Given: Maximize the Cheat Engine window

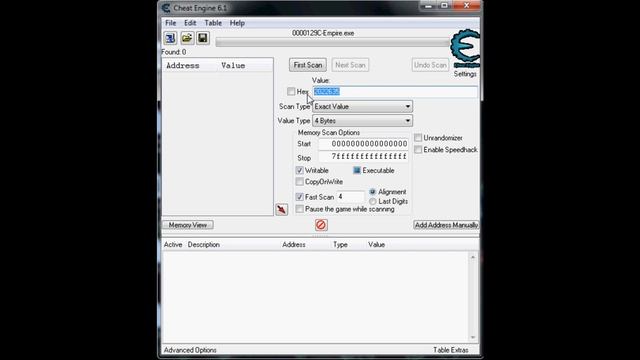Looking at the screenshot, I should pos(444,6).
